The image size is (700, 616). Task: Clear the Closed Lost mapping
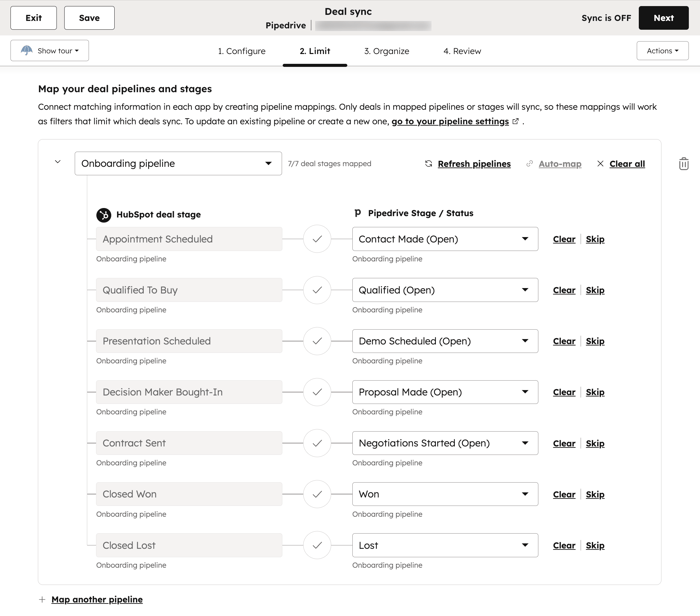tap(564, 545)
